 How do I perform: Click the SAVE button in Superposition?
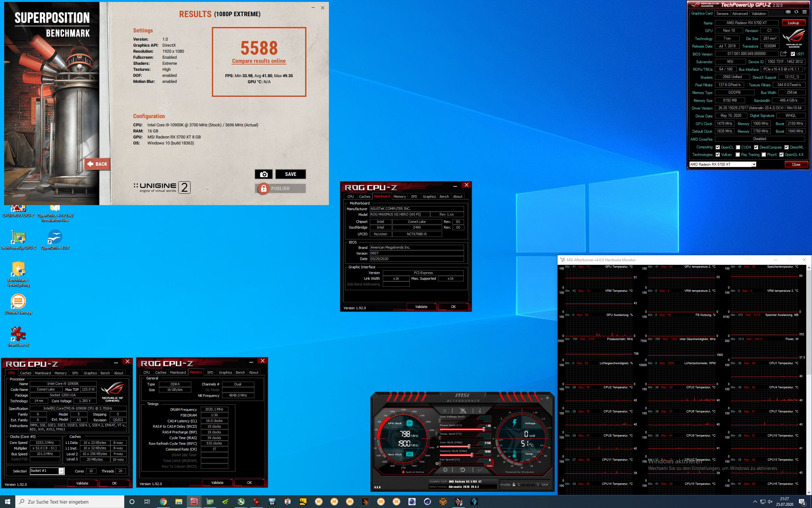point(291,174)
